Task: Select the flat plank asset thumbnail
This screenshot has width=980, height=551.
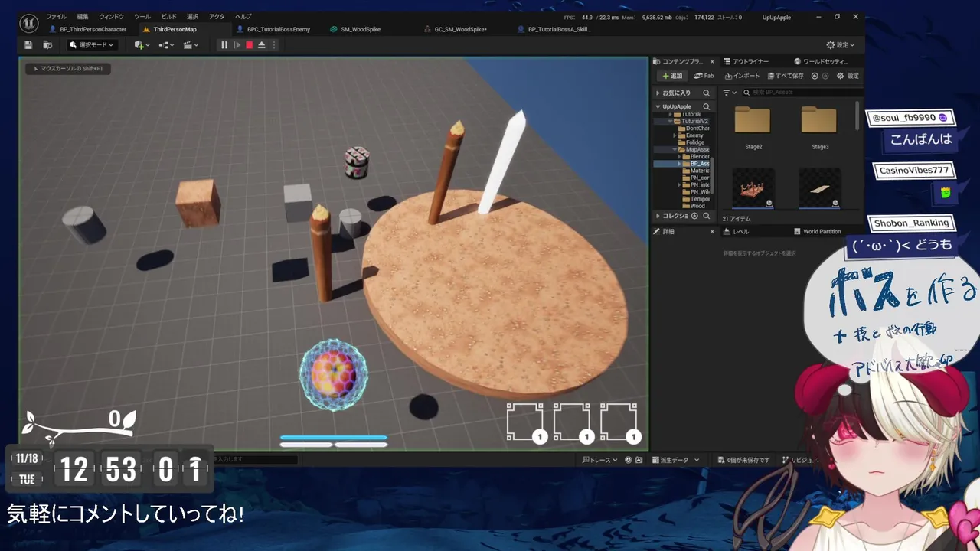Action: [x=820, y=188]
